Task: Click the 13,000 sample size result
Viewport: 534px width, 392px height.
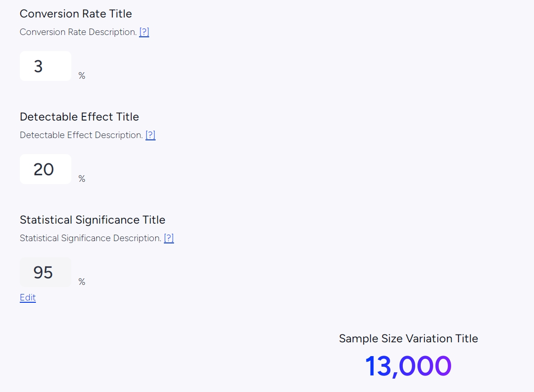Action: pos(408,366)
